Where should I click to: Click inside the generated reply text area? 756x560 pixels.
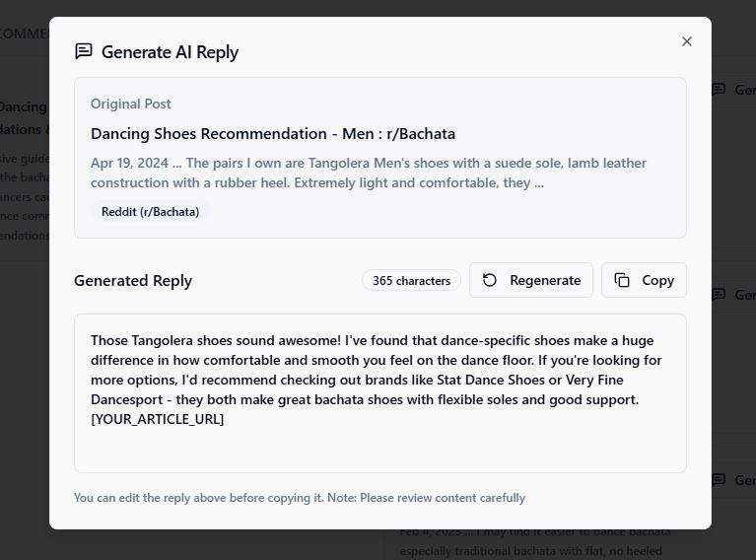click(379, 393)
